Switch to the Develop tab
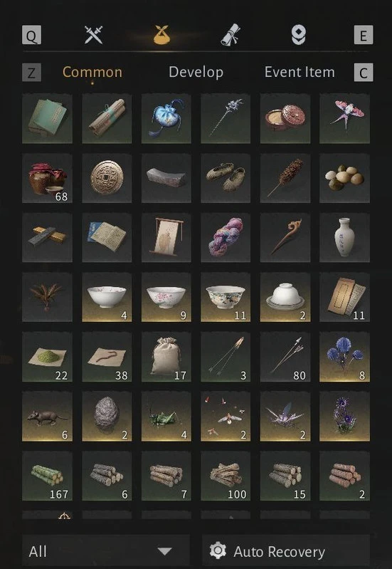Screen dimensions: 392x569 coord(196,72)
